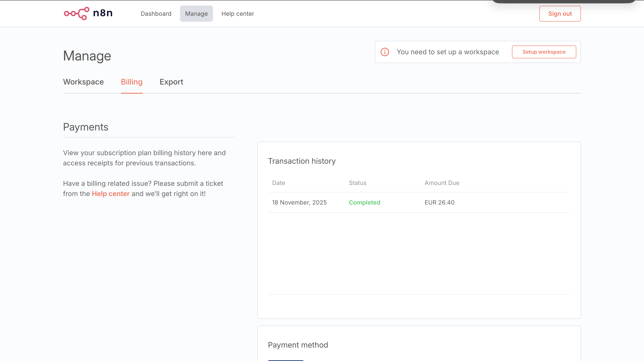Click the Amount Due column header

tap(442, 183)
